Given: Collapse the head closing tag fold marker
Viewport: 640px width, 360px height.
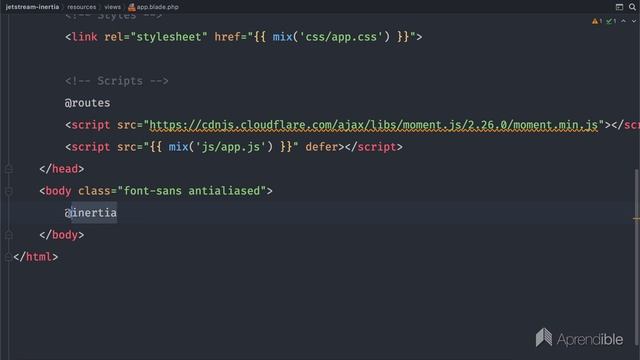Looking at the screenshot, I should point(9,169).
